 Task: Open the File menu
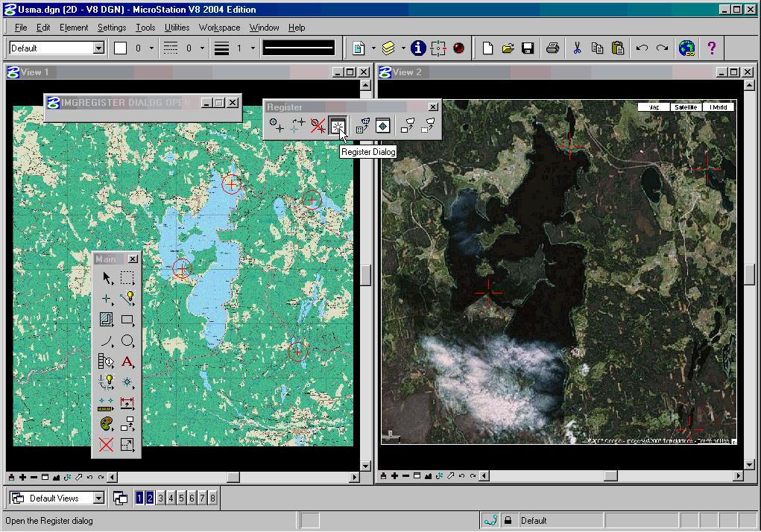(21, 28)
